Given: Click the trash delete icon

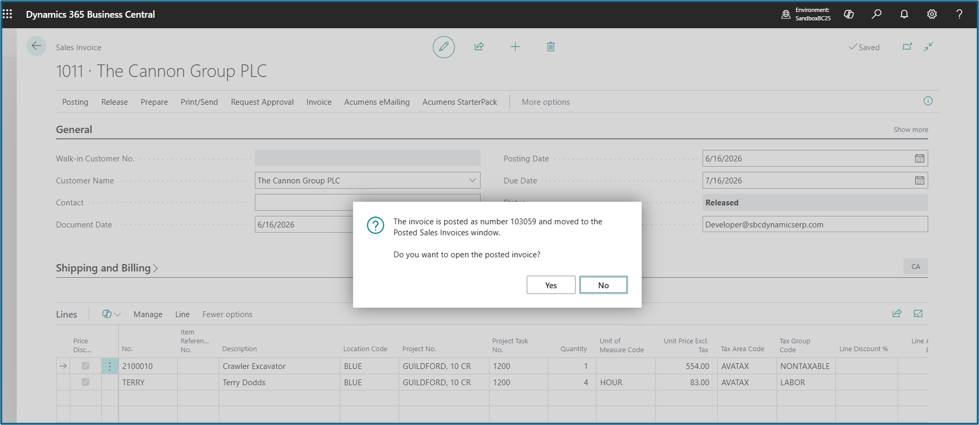Looking at the screenshot, I should [x=551, y=47].
